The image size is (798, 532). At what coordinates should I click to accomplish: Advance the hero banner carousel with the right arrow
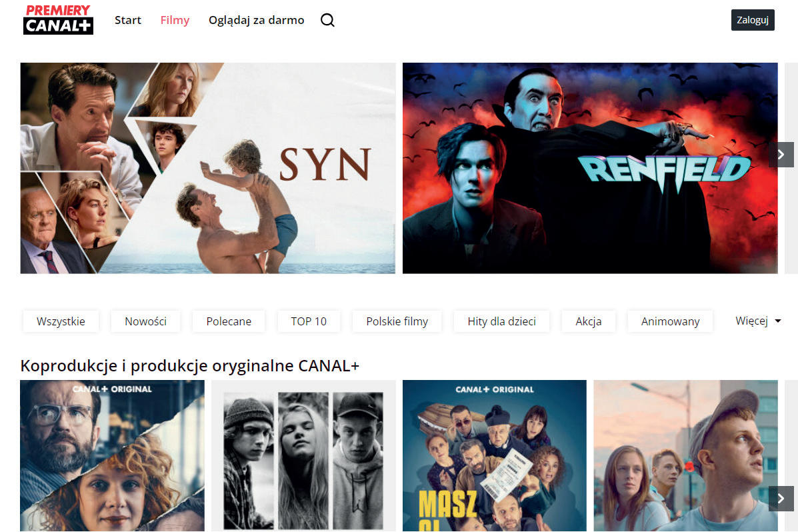pos(781,154)
